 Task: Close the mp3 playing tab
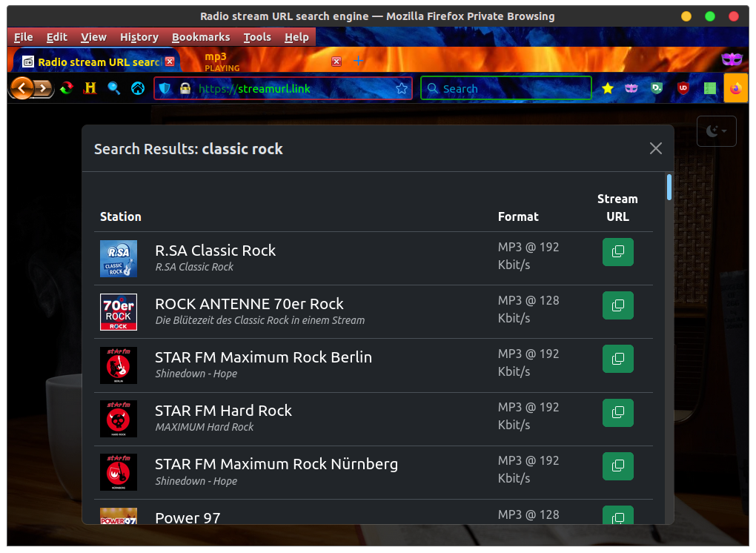(x=336, y=62)
